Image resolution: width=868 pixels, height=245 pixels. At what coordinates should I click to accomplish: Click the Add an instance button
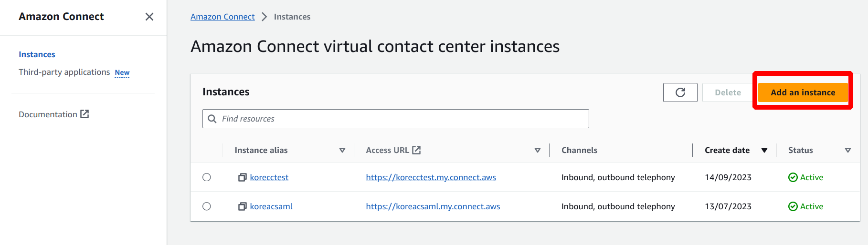pos(803,92)
